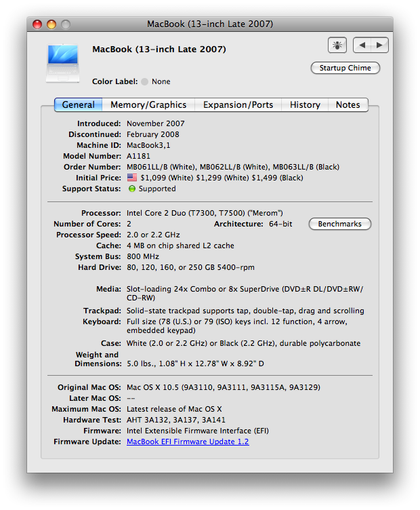Screen dimensions: 420x510
Task: Open the Color Label gray dot selector
Action: [x=145, y=81]
